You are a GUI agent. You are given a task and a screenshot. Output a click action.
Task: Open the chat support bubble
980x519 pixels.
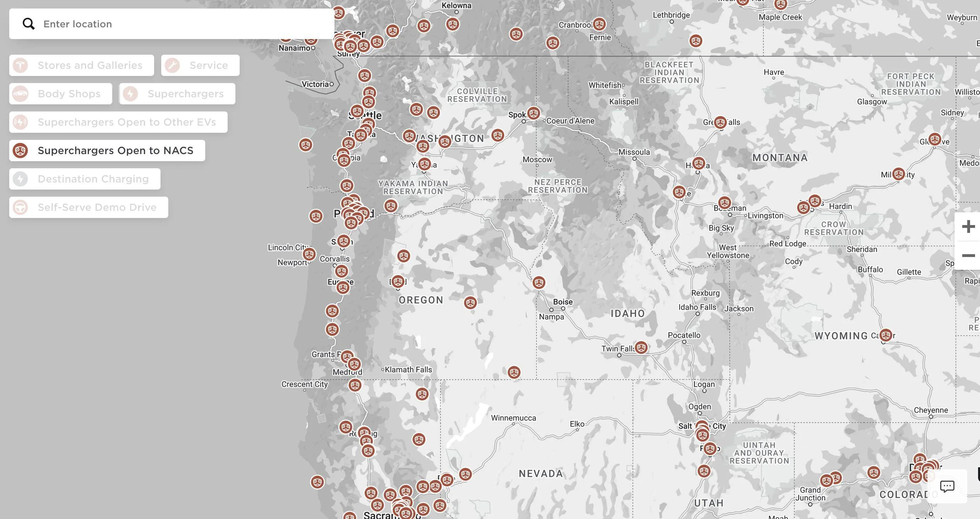coord(947,486)
